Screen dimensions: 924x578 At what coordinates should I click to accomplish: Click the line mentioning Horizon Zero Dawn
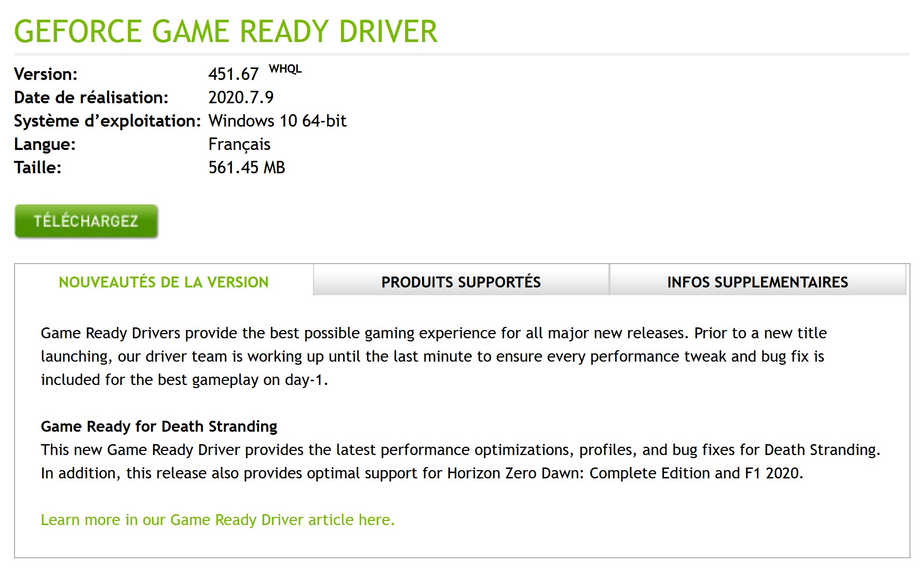[x=422, y=473]
